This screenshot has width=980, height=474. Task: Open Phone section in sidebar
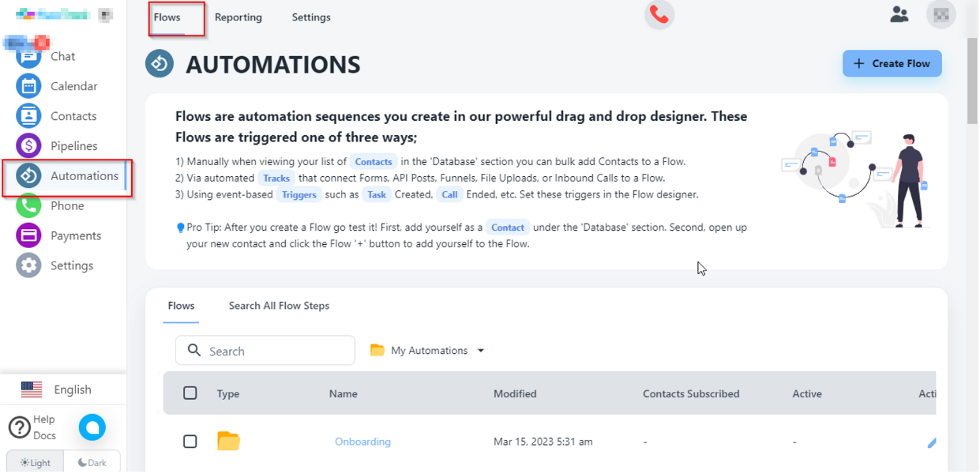[x=29, y=206]
